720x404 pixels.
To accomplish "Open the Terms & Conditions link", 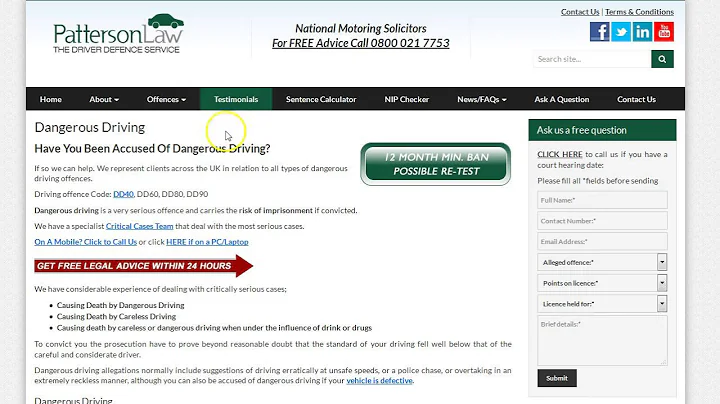I will (639, 12).
